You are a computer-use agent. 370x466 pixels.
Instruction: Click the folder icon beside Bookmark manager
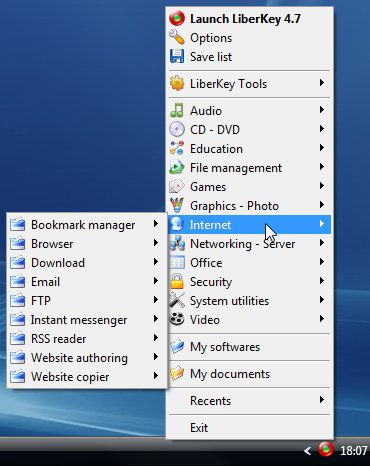[x=18, y=225]
